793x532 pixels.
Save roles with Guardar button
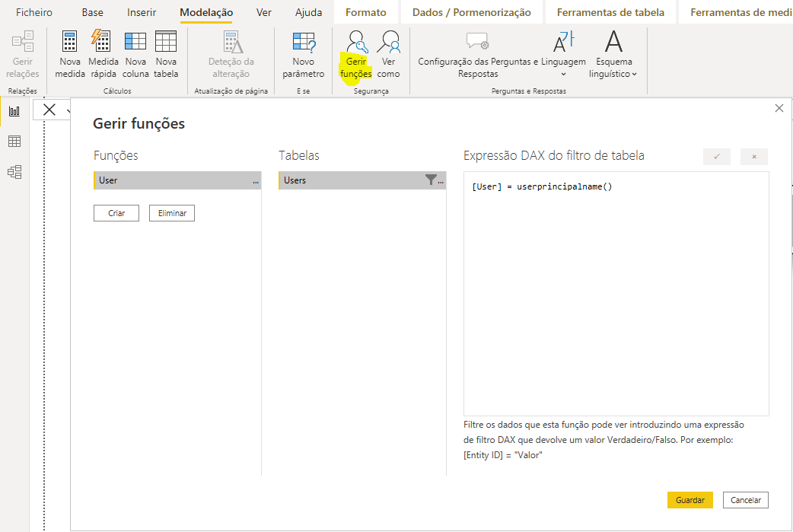(x=689, y=500)
